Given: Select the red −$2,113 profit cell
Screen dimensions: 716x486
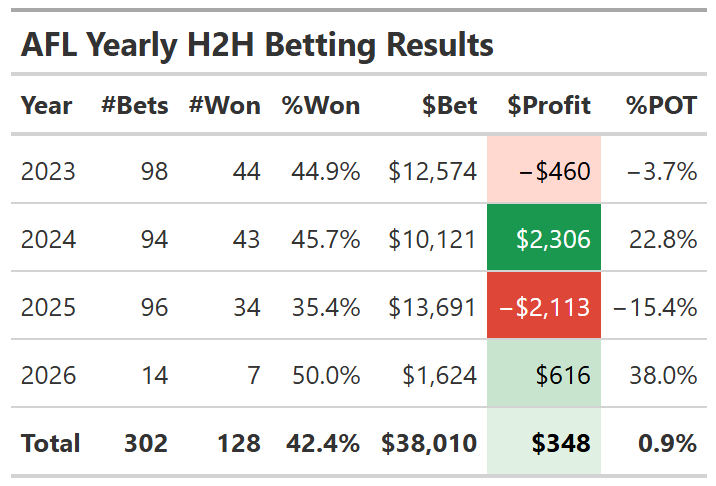Looking at the screenshot, I should (x=544, y=307).
